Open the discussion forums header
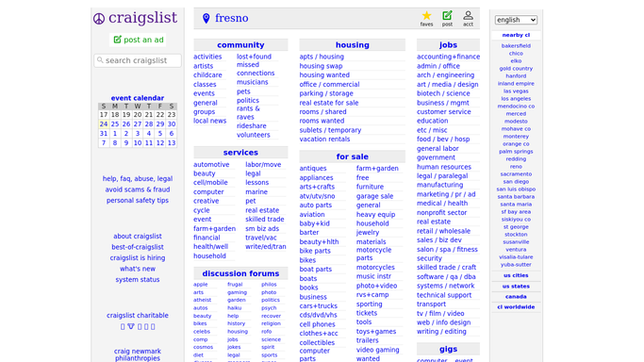This screenshot has width=644, height=362. (x=240, y=273)
